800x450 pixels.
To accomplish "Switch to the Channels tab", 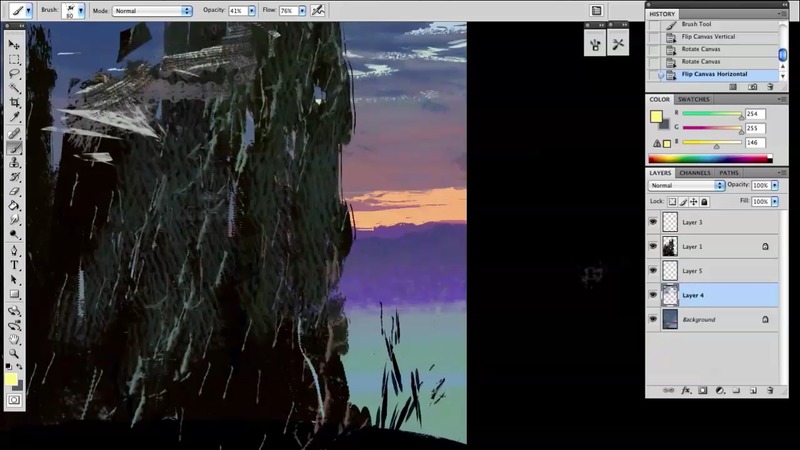I will [x=694, y=173].
